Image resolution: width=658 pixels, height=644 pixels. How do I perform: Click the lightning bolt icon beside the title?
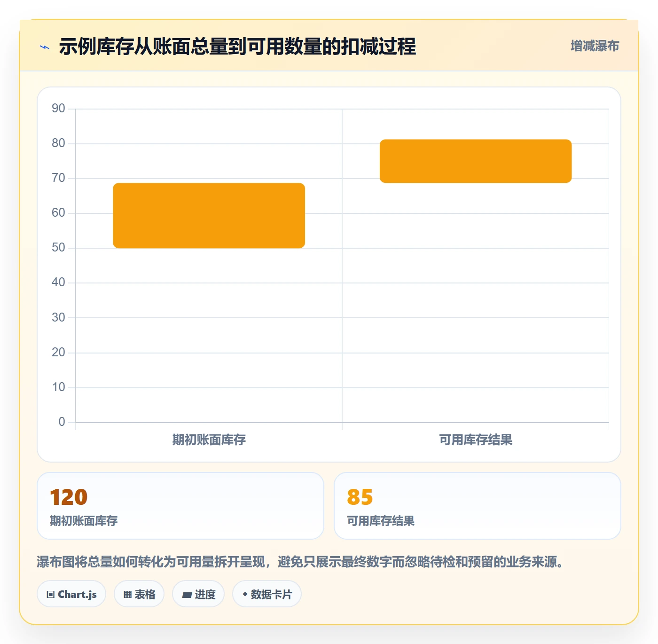click(45, 47)
